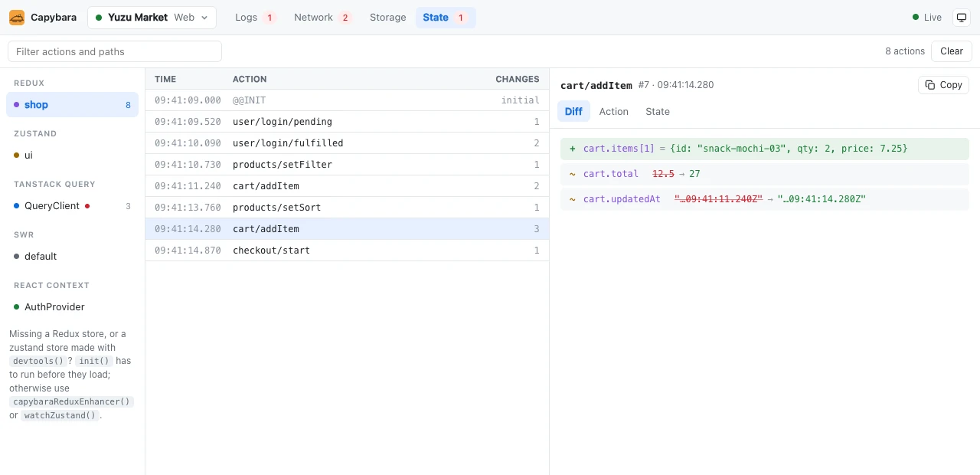Open the screen mirror icon button
This screenshot has height=475, width=980.
coord(961,18)
